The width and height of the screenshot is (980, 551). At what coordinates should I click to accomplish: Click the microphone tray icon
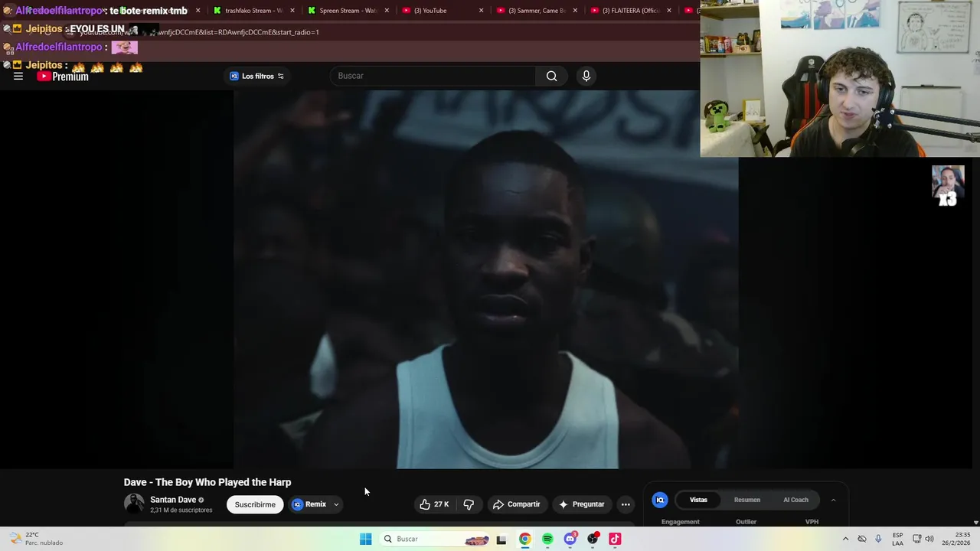click(x=878, y=539)
